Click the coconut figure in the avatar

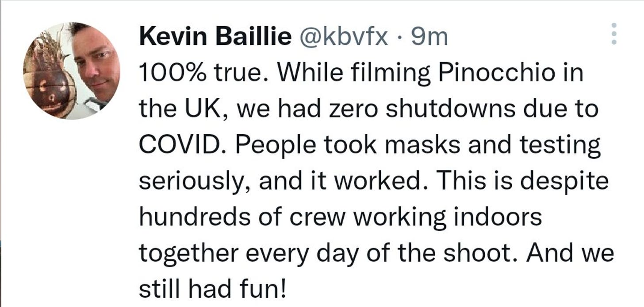point(48,82)
